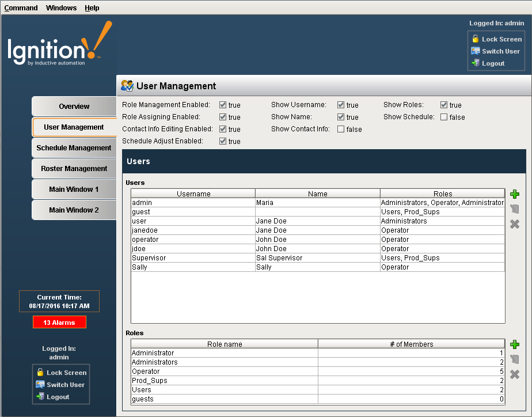Uncheck Role Management Enabled

222,105
